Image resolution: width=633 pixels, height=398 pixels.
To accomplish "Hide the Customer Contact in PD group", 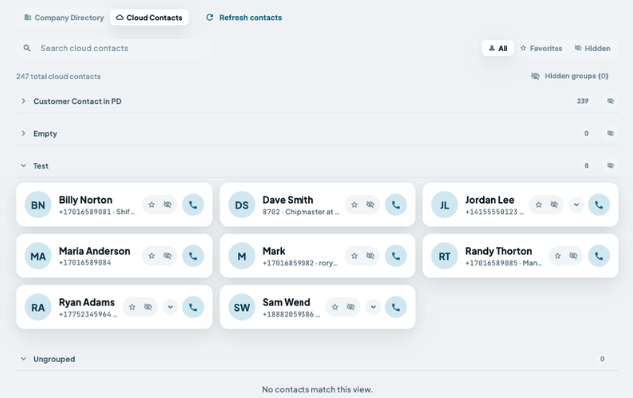I will (x=610, y=101).
